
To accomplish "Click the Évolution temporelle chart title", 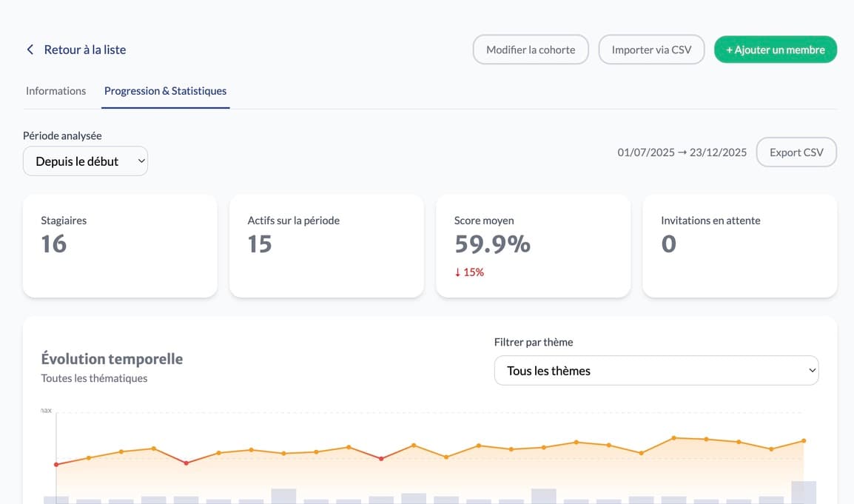I will coord(112,359).
